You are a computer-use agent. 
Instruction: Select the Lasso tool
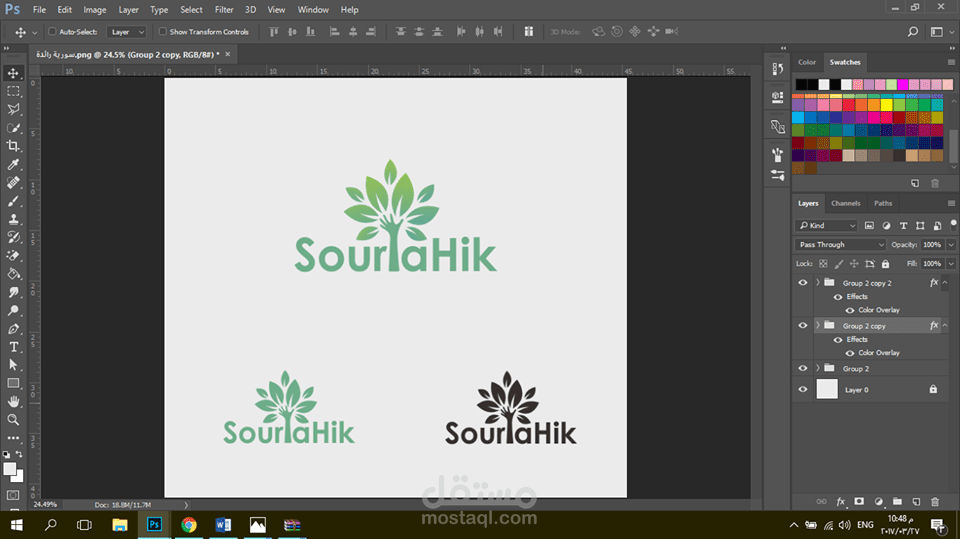pos(13,110)
